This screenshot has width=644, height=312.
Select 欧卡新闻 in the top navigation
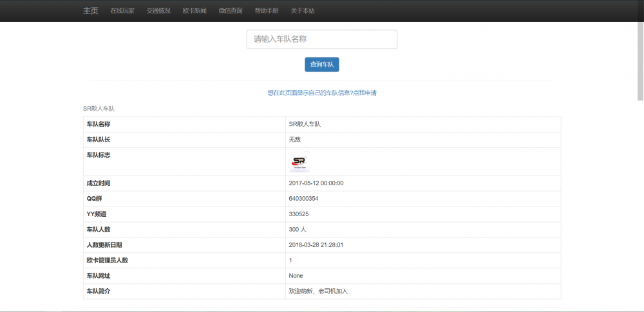(194, 11)
